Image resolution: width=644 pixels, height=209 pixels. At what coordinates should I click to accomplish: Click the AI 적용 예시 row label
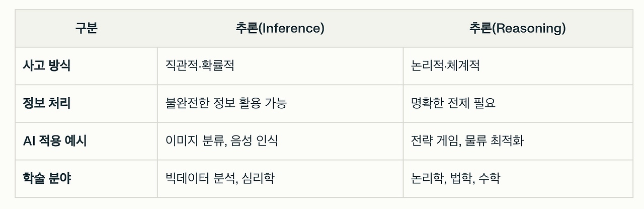pyautogui.click(x=55, y=141)
